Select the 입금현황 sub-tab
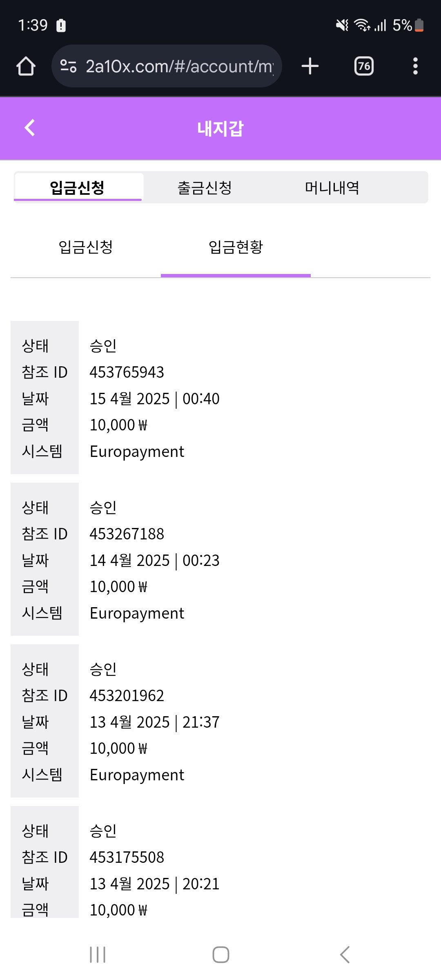Viewport: 441px width, 980px height. (x=236, y=247)
